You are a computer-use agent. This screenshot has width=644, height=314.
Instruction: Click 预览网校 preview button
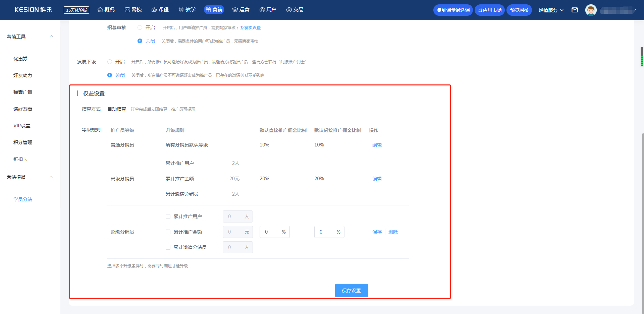(519, 10)
